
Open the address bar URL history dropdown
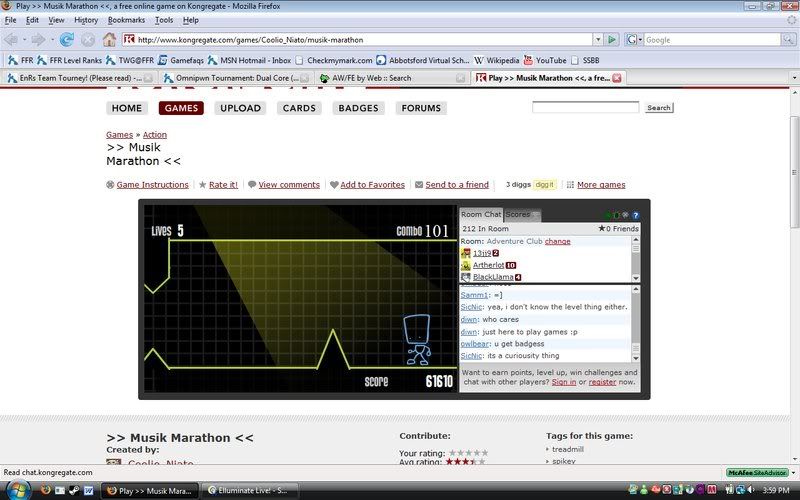coord(598,40)
